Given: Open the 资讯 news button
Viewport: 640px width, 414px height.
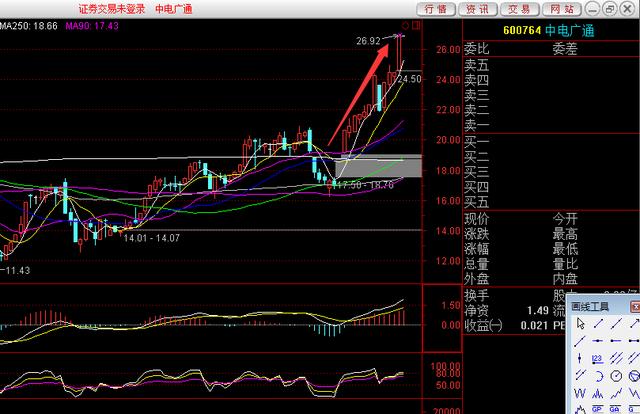Looking at the screenshot, I should [x=478, y=9].
